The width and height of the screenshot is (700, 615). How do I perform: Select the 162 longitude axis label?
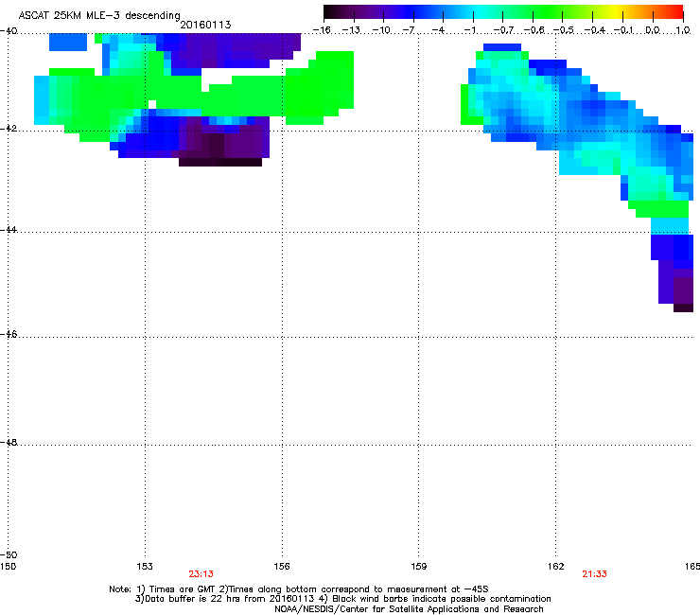click(x=555, y=567)
